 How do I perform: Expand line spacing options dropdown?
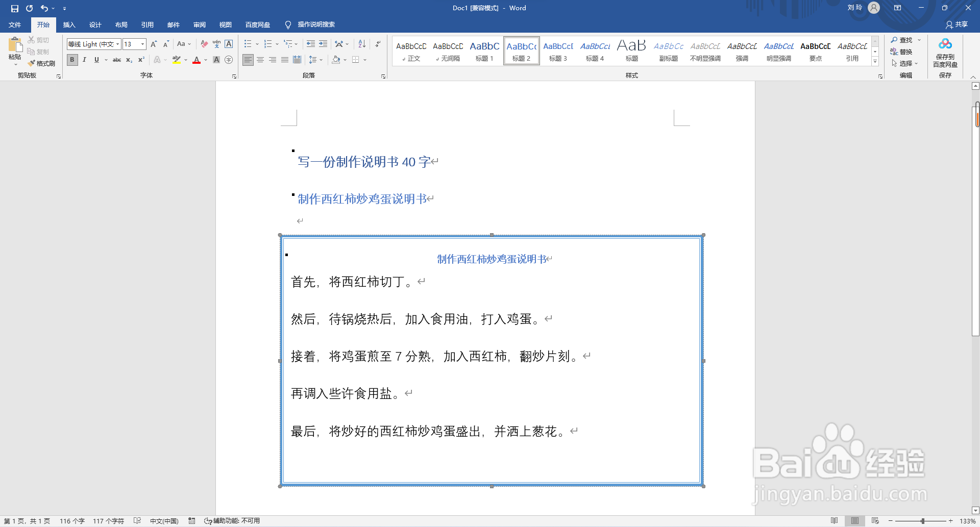tap(321, 60)
